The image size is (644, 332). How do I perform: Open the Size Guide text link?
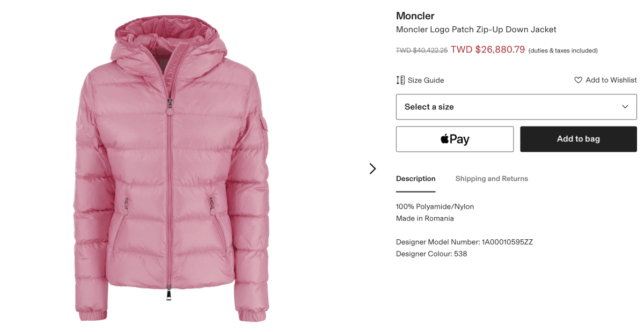pos(426,80)
